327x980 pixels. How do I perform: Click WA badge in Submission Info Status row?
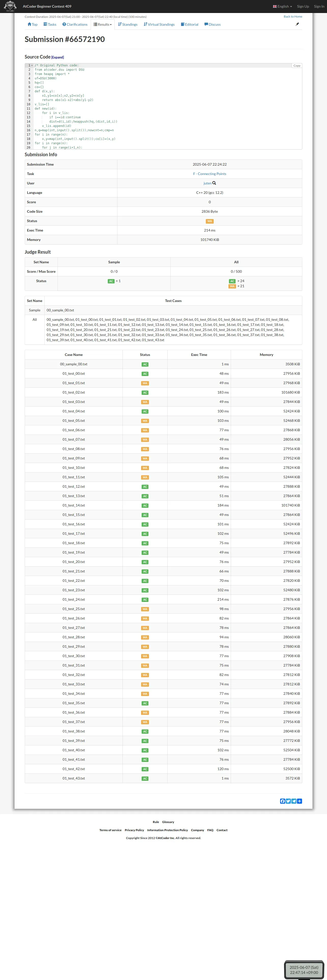coord(210,221)
